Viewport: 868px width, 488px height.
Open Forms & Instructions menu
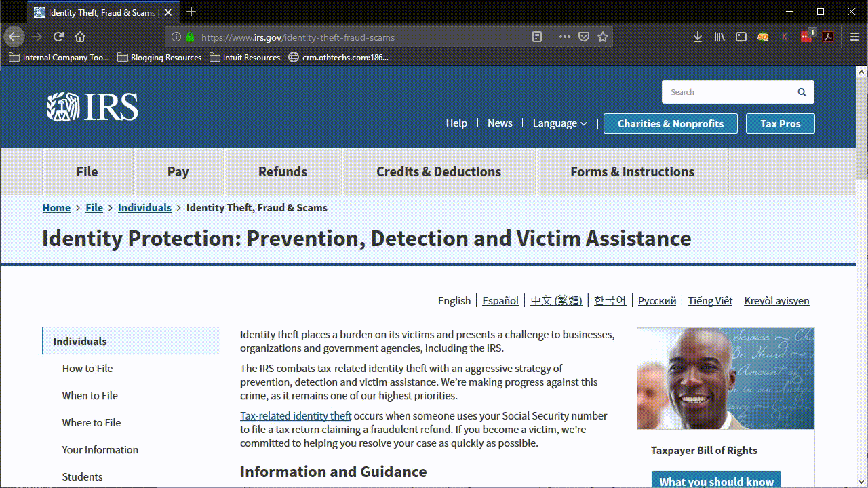pos(632,171)
